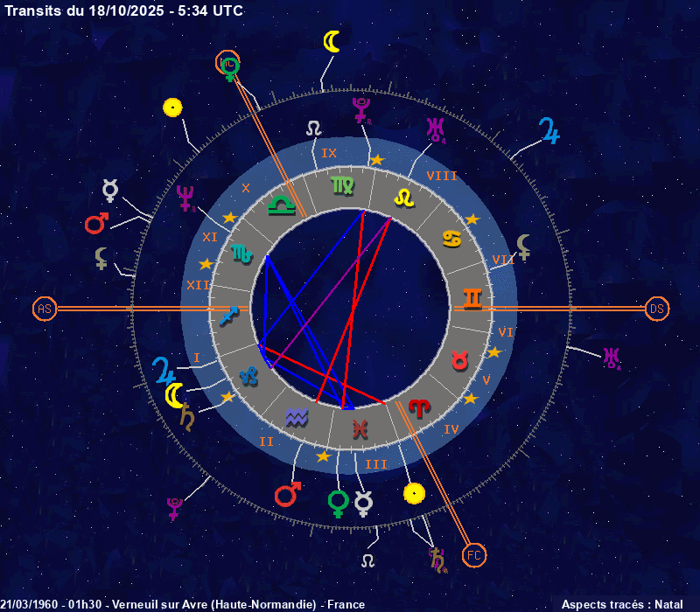The width and height of the screenshot is (700, 612).
Task: Click the large blue Jupiter glyph at upper right
Action: point(550,130)
